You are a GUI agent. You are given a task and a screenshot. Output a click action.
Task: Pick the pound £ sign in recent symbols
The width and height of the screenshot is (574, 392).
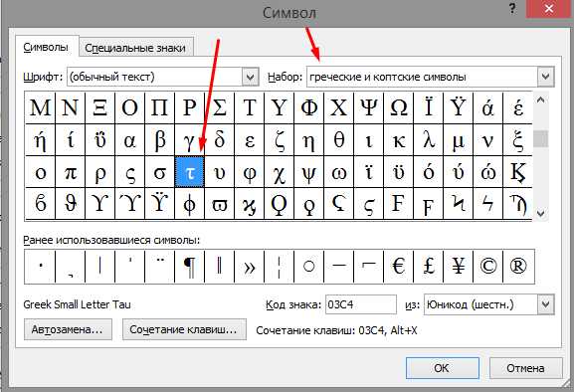click(429, 267)
